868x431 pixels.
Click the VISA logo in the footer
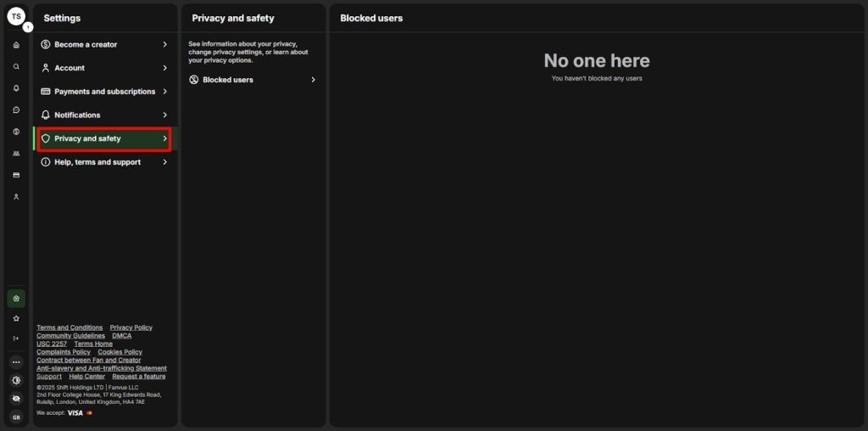pyautogui.click(x=75, y=412)
